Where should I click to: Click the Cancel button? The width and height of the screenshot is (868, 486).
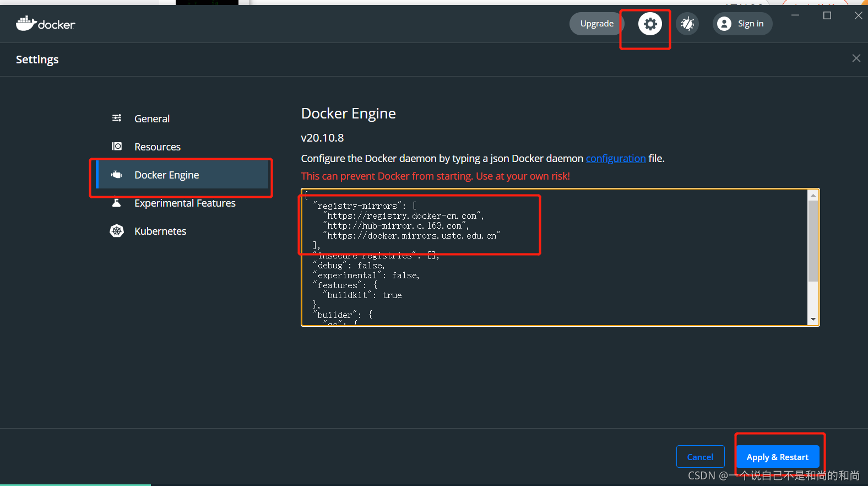click(700, 457)
